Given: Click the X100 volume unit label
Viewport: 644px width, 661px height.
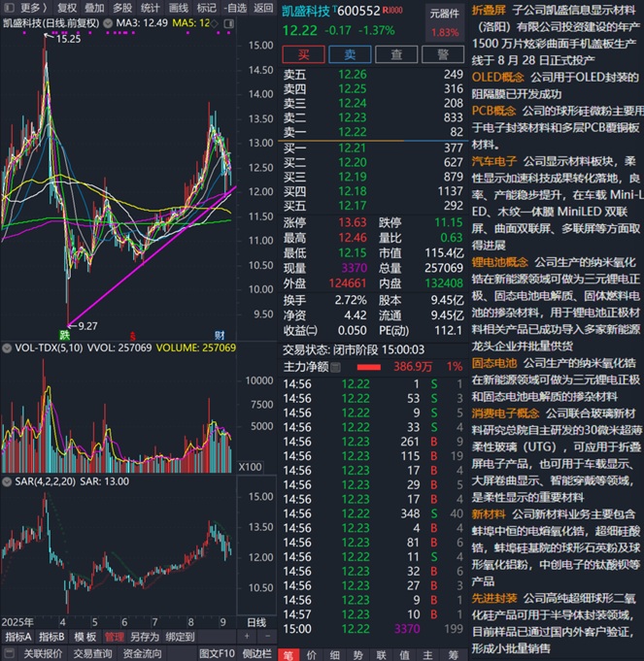Looking at the screenshot, I should (250, 467).
